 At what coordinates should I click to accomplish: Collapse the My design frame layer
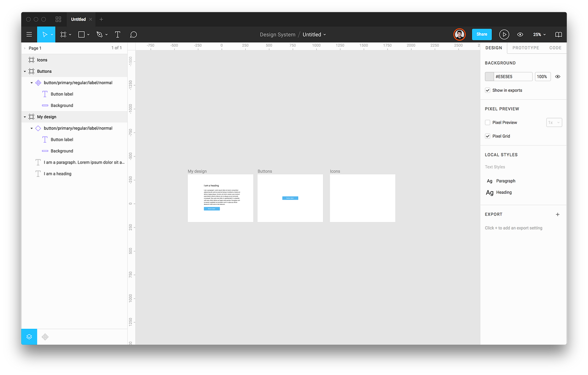pyautogui.click(x=25, y=117)
